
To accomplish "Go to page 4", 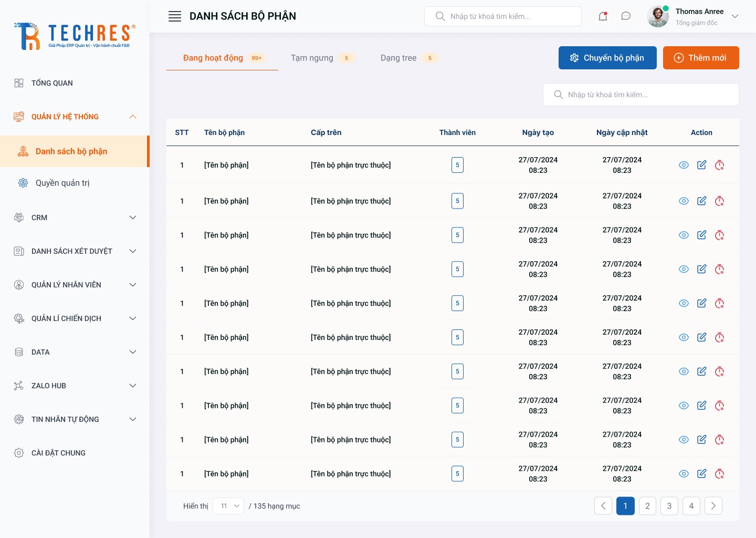I will click(x=691, y=506).
